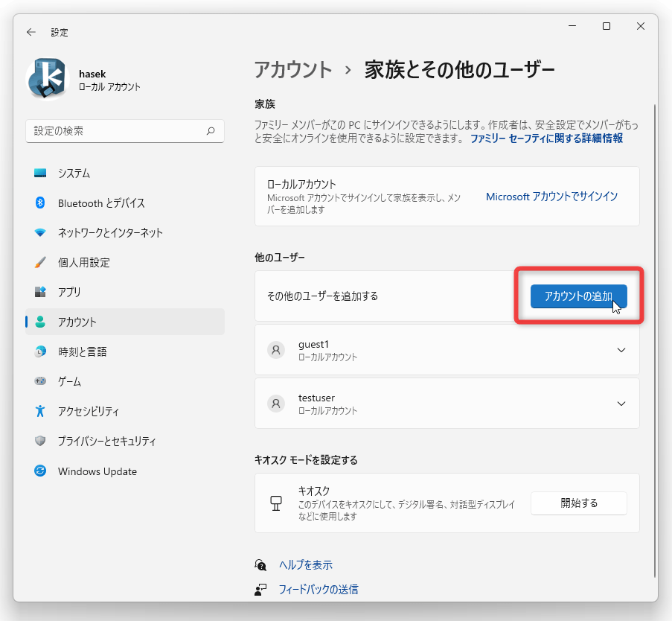Click the 個人用設定 paintbrush icon

pyautogui.click(x=40, y=262)
